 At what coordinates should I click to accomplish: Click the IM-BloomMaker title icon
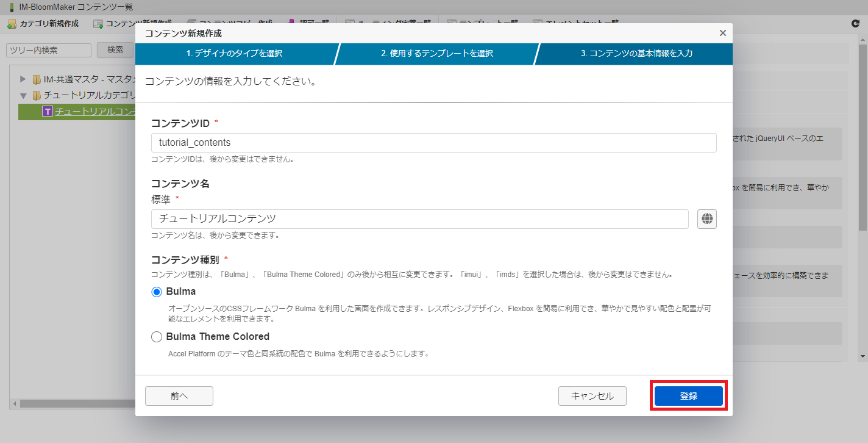click(x=12, y=7)
